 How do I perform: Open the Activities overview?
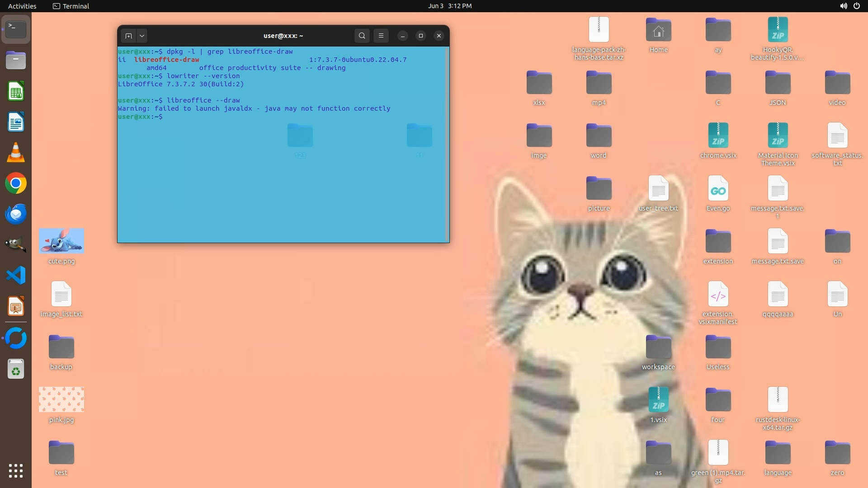(x=22, y=6)
